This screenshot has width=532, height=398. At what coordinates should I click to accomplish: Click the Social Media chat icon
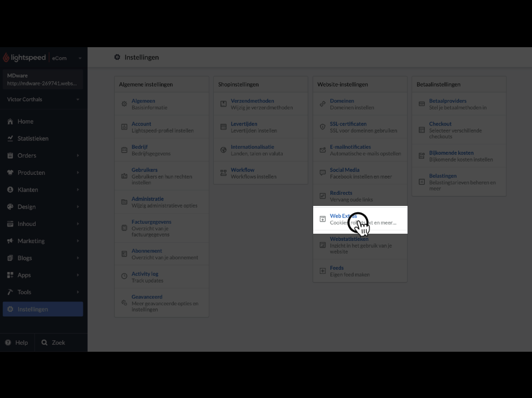pyautogui.click(x=323, y=173)
